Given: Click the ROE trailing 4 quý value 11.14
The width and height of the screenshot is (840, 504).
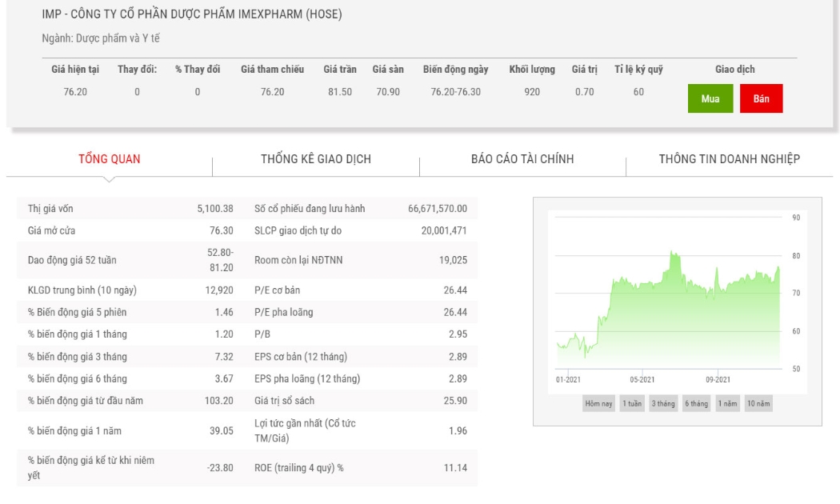Looking at the screenshot, I should click(x=455, y=467).
